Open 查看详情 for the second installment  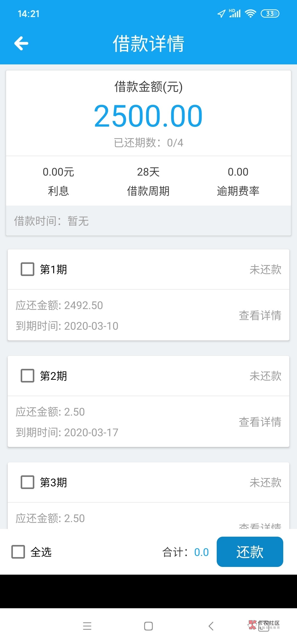(260, 422)
